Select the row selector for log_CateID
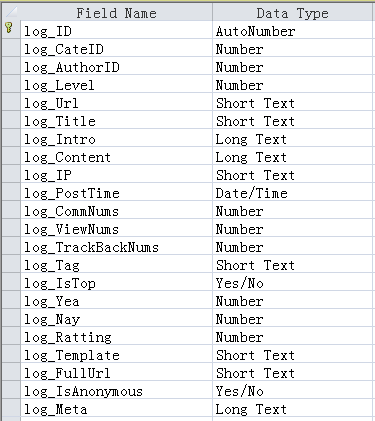Screen dimensions: 375x421 coord(11,48)
